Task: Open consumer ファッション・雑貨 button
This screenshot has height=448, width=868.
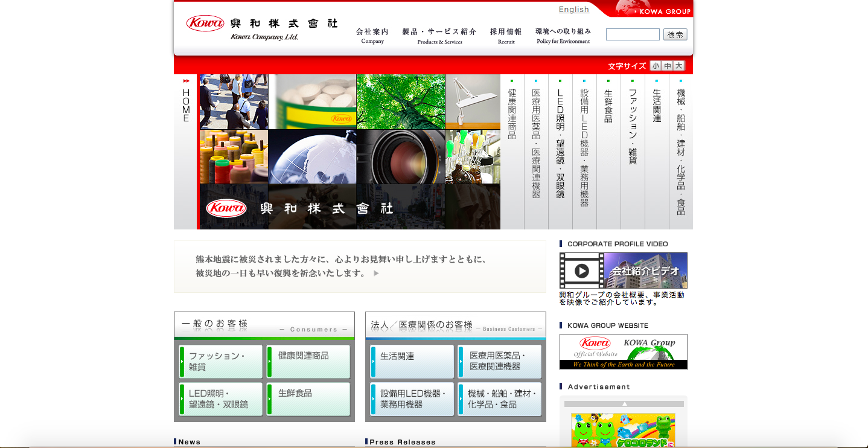Action: (221, 362)
